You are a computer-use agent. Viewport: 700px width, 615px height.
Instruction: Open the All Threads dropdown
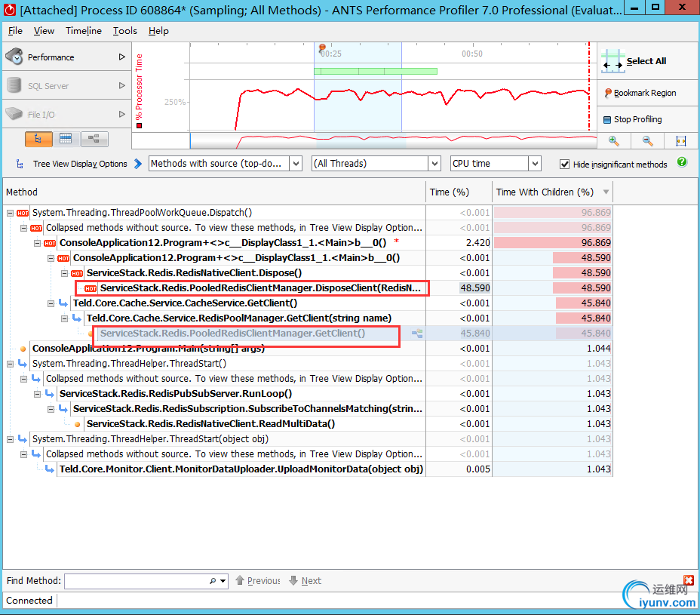click(x=434, y=164)
